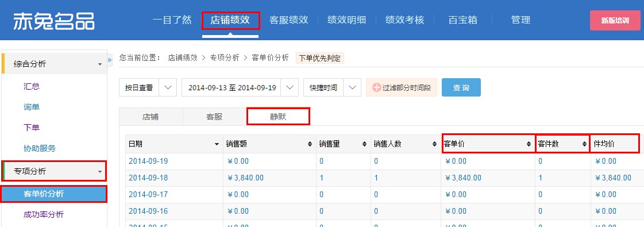Switch to the 店铺 tab
Image resolution: width=644 pixels, height=227 pixels.
pos(151,117)
